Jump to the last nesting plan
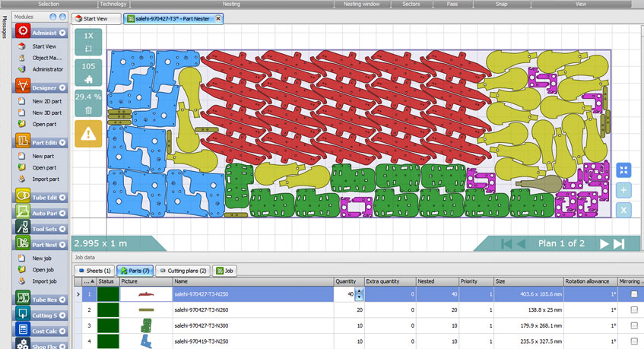 619,244
